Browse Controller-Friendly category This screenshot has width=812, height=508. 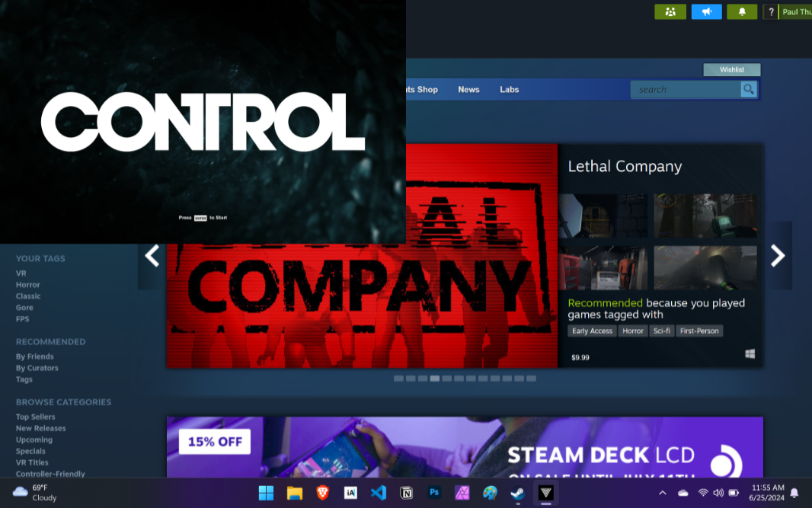50,474
